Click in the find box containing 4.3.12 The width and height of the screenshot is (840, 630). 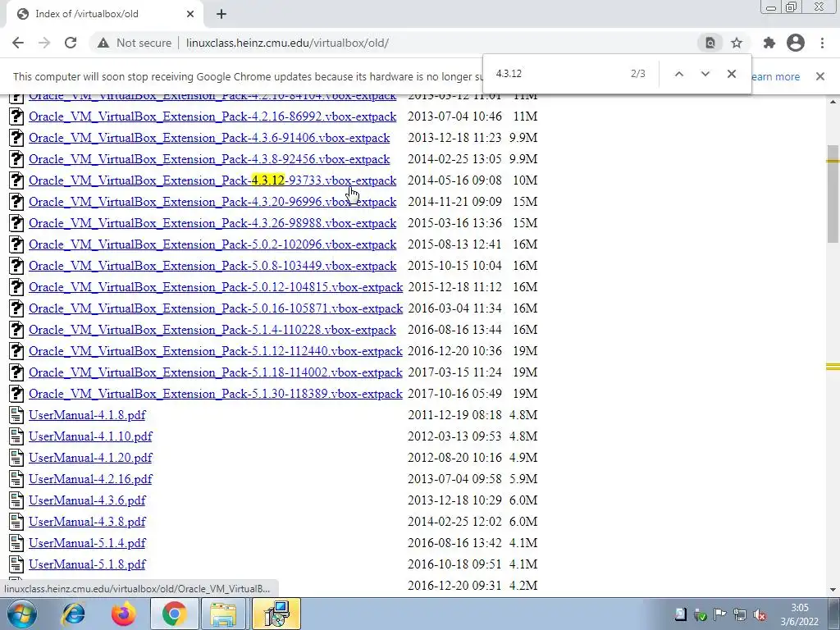point(557,73)
